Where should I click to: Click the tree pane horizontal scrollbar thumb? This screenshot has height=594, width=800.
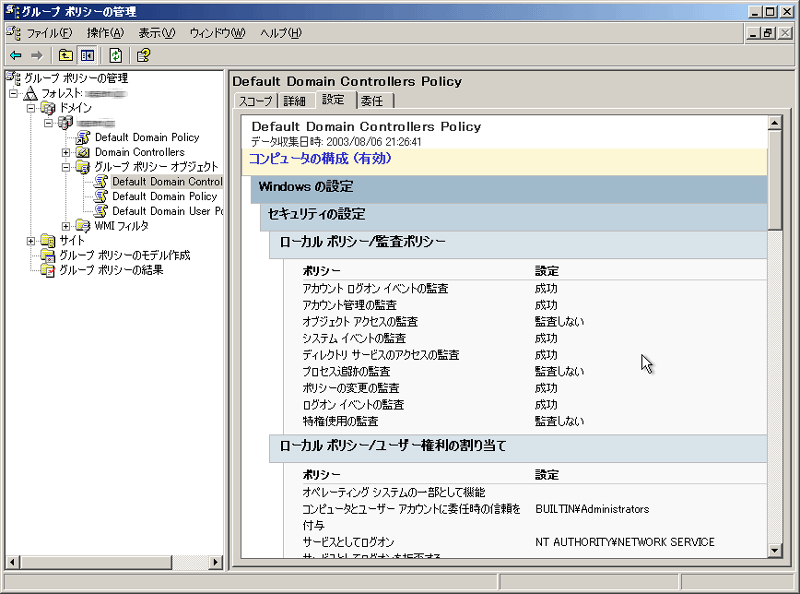(96, 562)
